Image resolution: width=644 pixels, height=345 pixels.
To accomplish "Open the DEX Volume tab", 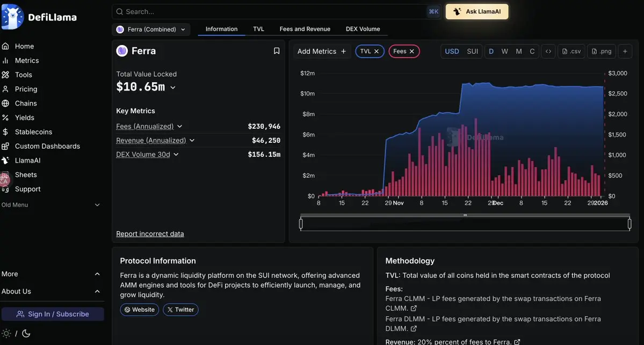I will click(x=363, y=29).
